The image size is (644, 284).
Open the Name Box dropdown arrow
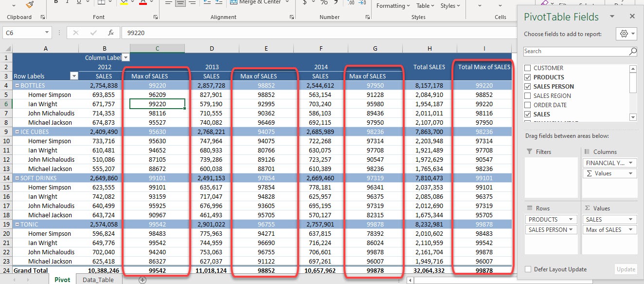pyautogui.click(x=47, y=33)
